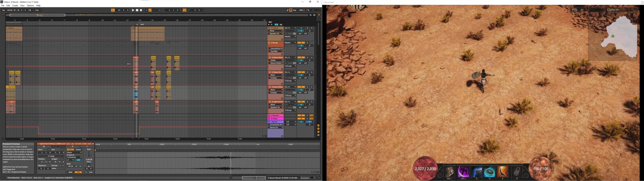The height and width of the screenshot is (181, 644).
Task: Toggle the MIDI map mode button
Action: coord(301,10)
